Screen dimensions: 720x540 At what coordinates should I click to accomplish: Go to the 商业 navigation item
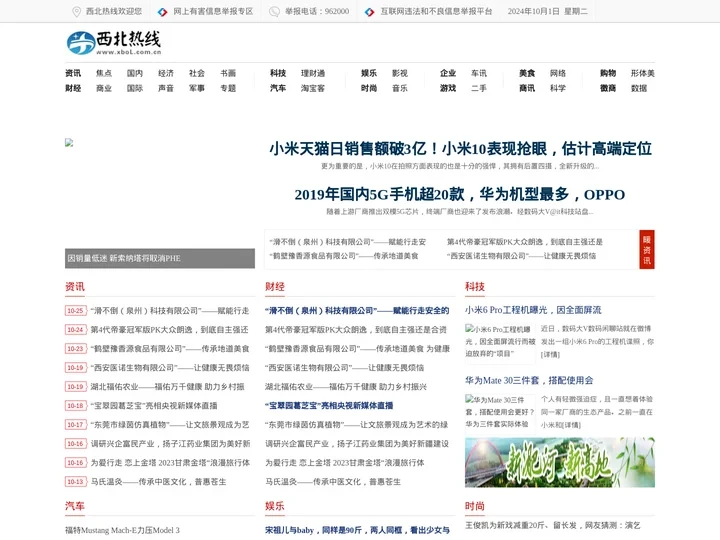pos(104,88)
